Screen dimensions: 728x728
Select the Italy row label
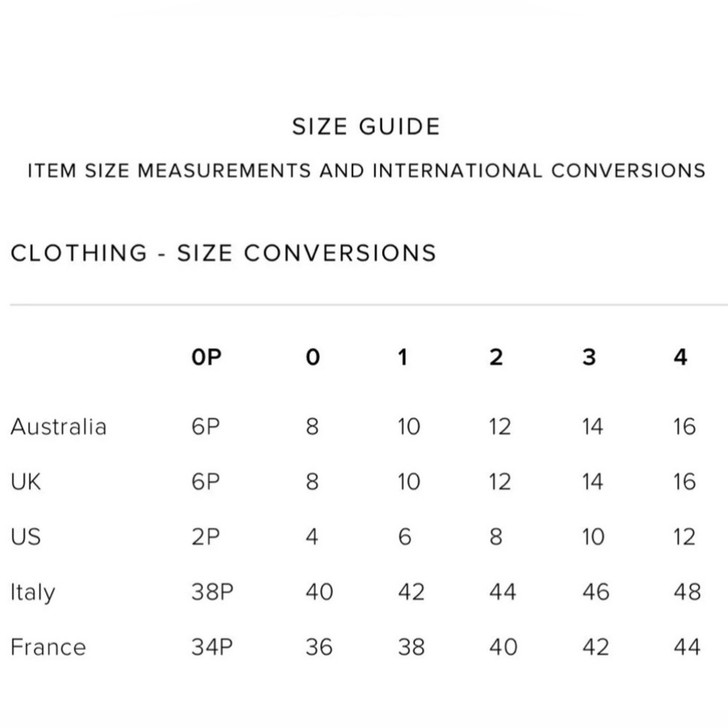33,593
